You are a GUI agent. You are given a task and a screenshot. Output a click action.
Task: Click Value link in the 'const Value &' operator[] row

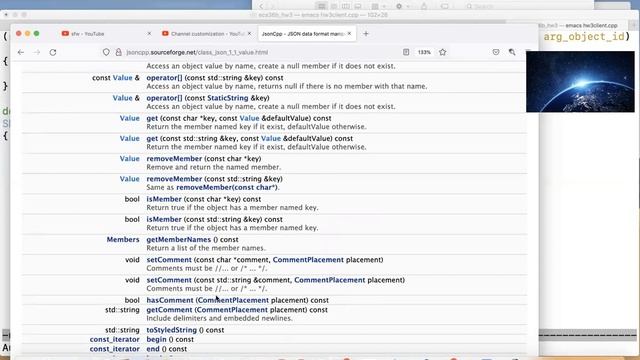point(122,78)
